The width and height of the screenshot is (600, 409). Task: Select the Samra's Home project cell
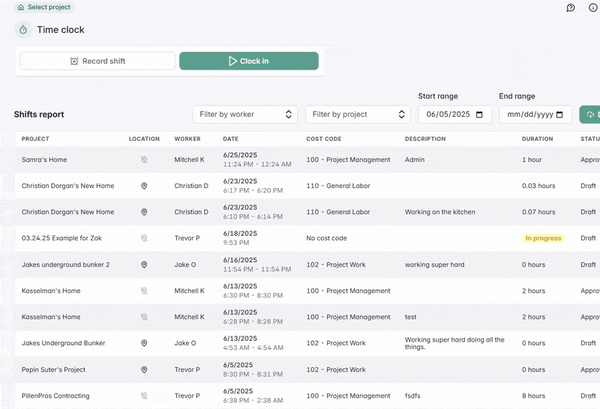(x=44, y=160)
